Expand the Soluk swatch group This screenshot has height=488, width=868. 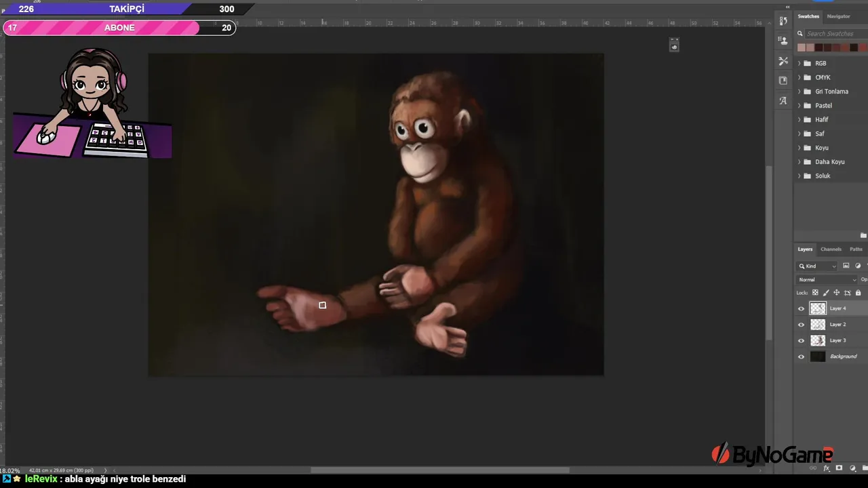click(799, 176)
